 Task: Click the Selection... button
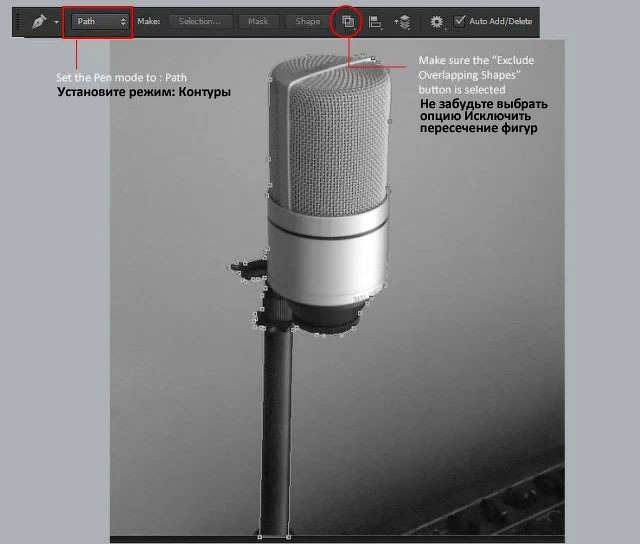pos(200,21)
